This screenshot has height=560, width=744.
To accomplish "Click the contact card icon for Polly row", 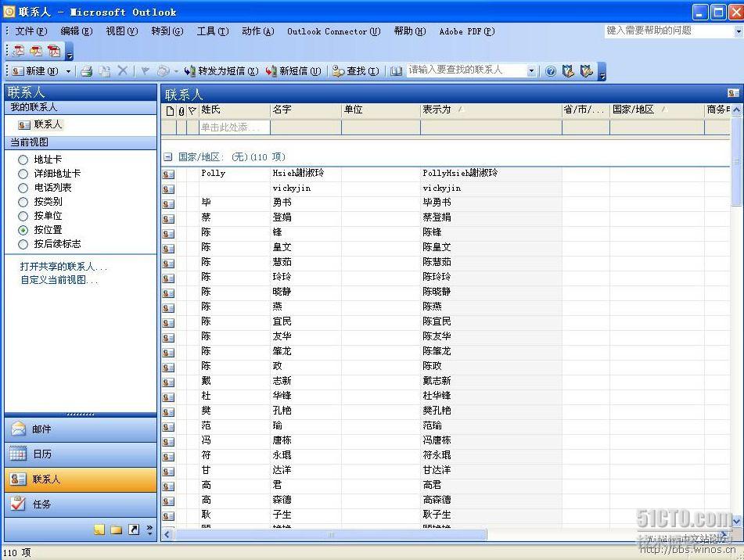I will (168, 174).
